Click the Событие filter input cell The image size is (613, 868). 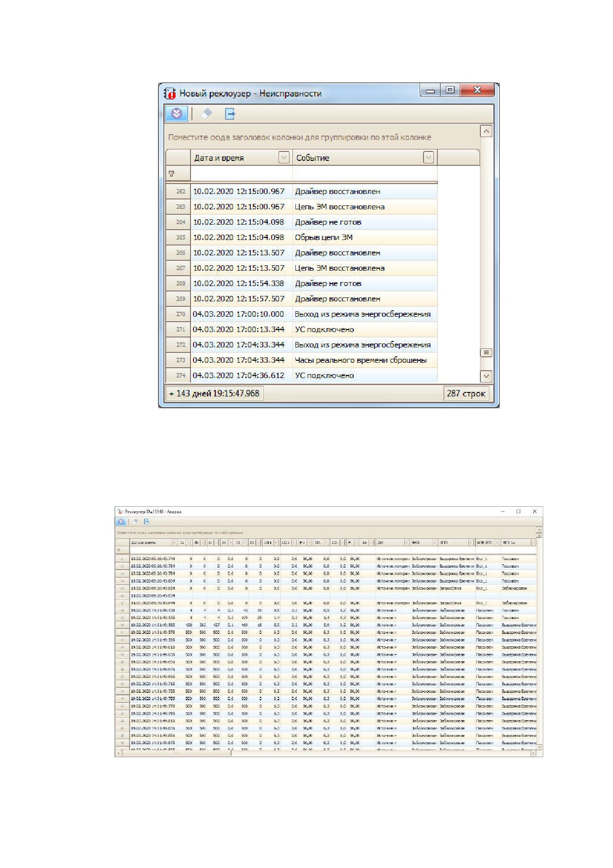[365, 174]
